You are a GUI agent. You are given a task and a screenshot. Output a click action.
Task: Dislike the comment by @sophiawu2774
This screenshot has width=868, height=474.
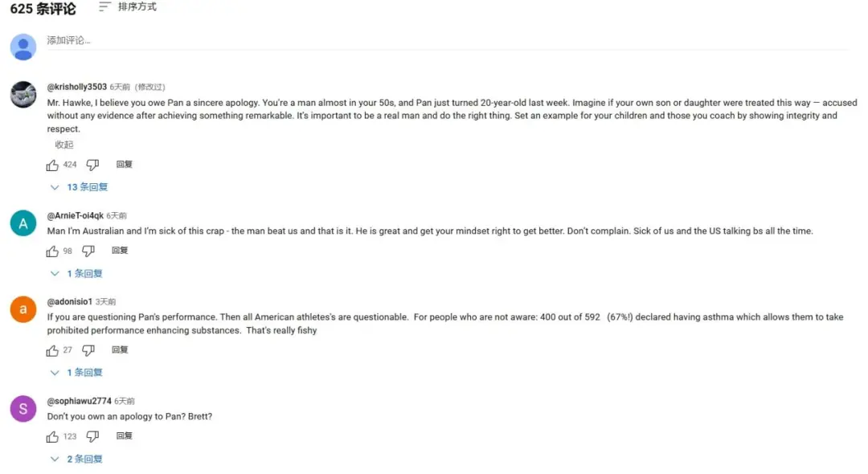(x=92, y=436)
